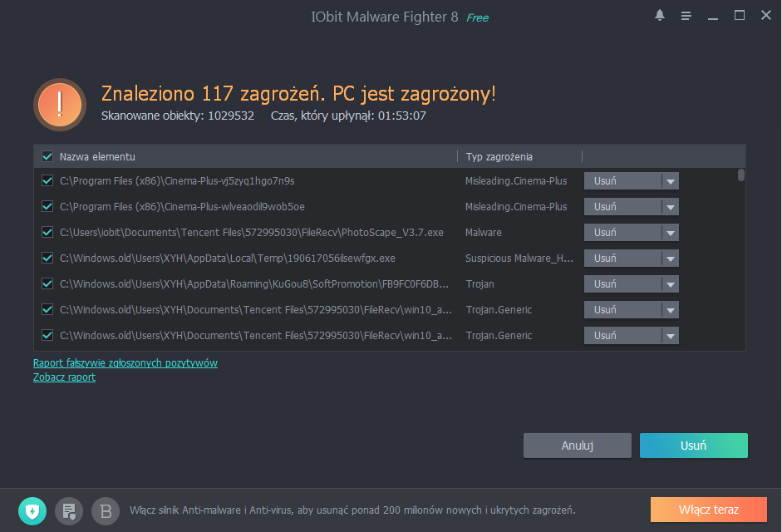The image size is (782, 532).
Task: Click the orange Włącz teraz button
Action: (709, 510)
